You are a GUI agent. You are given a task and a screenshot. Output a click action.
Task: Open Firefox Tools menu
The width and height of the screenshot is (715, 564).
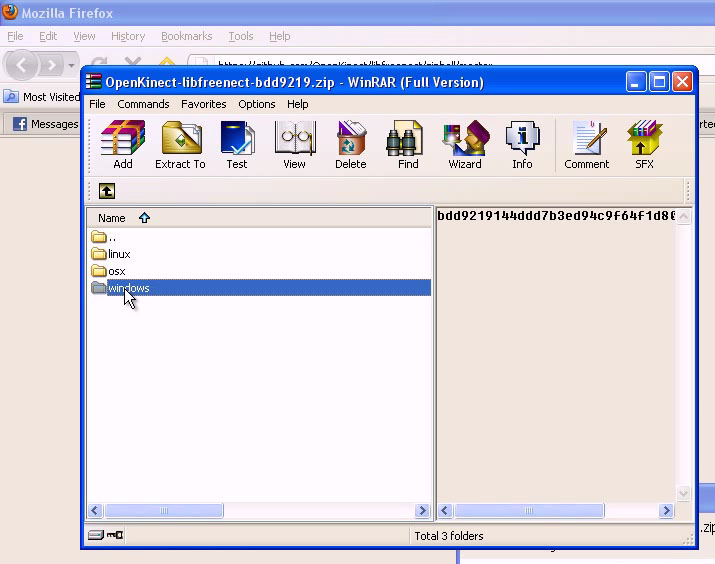[x=241, y=36]
